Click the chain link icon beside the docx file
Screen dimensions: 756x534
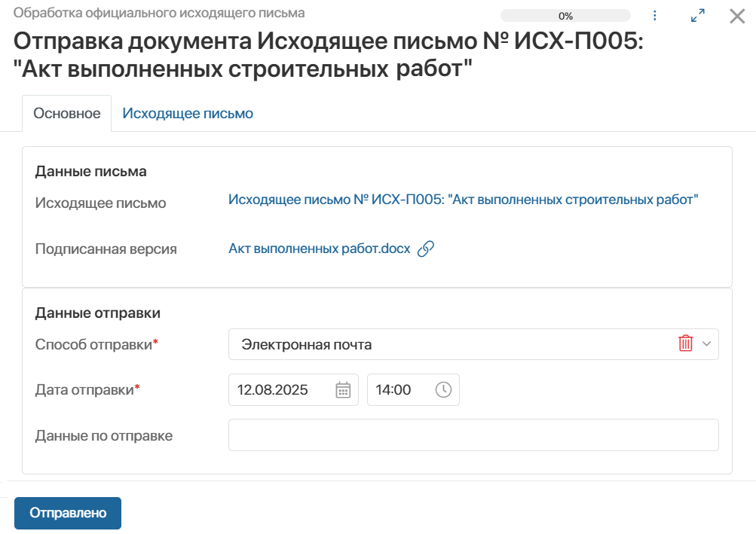coord(426,249)
